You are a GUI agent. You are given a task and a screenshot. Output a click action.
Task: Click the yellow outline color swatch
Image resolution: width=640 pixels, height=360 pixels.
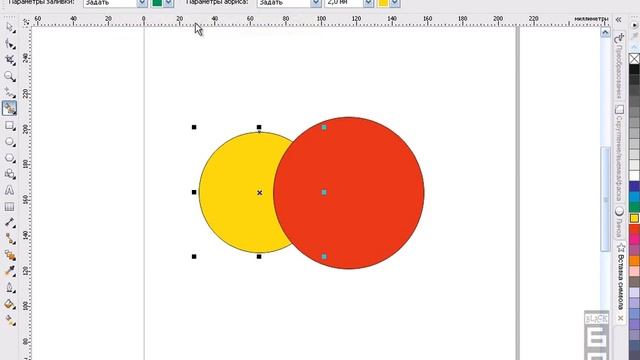pos(383,3)
